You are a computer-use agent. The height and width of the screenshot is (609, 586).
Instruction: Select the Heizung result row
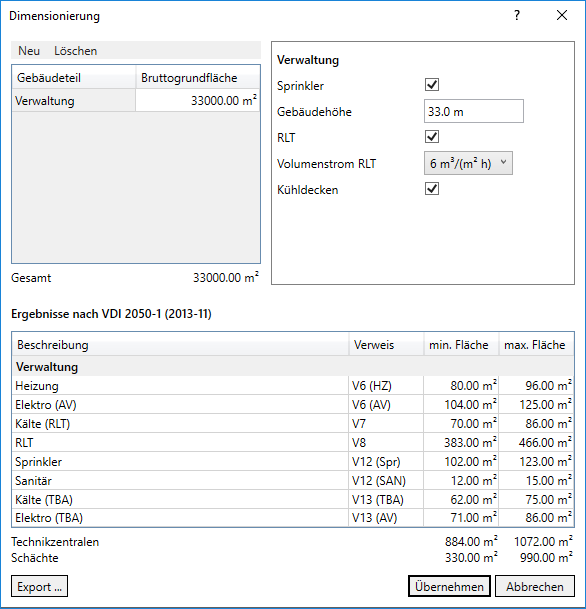[x=293, y=386]
